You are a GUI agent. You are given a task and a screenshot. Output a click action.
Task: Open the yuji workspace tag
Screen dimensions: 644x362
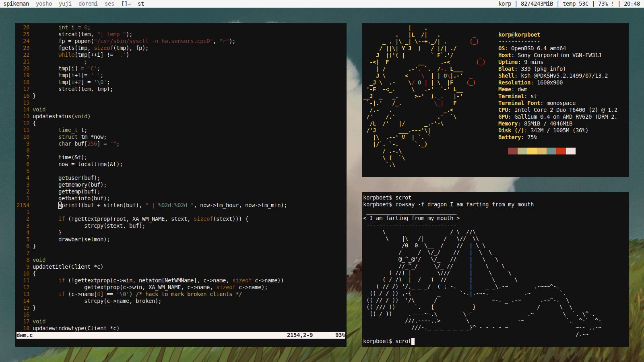click(x=65, y=4)
